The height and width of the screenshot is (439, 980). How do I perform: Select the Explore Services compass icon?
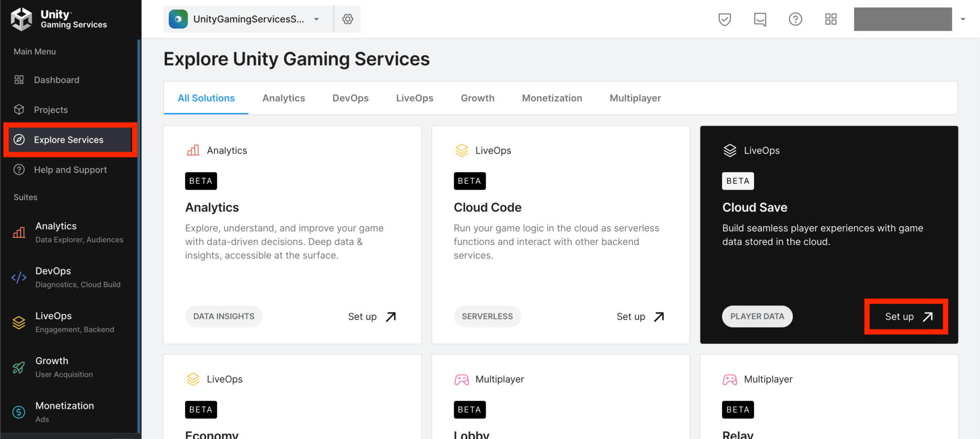click(19, 139)
